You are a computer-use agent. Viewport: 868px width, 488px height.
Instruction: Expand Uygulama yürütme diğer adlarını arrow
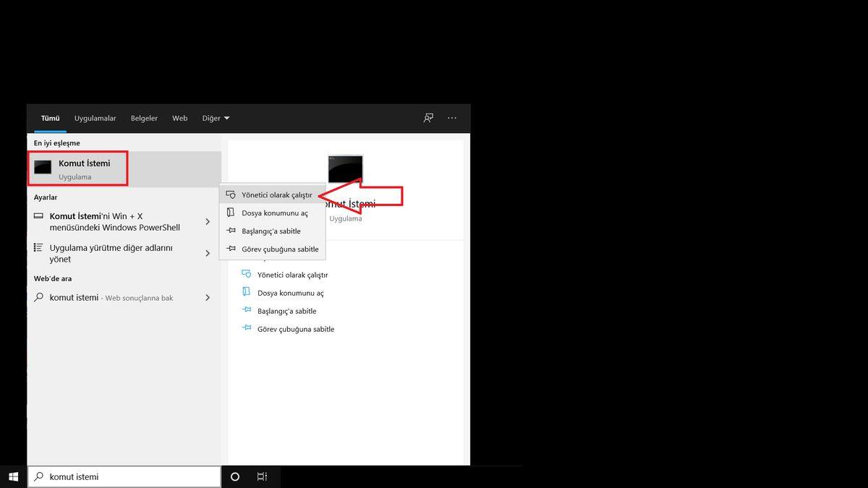(x=208, y=253)
